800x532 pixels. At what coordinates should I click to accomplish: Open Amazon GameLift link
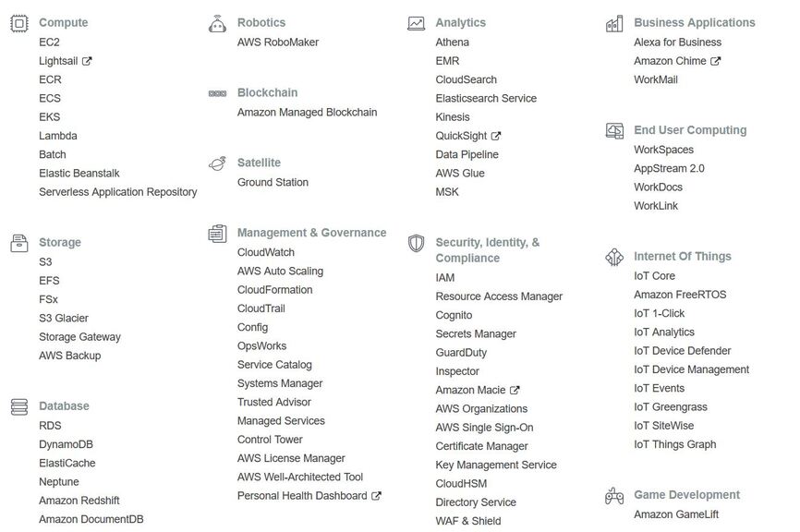[676, 514]
